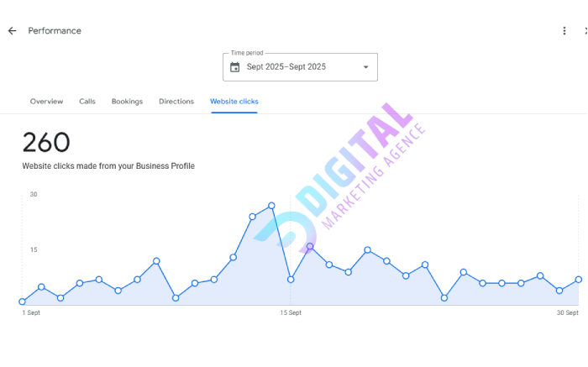Click the "30 Sept" x-axis label

coord(569,312)
